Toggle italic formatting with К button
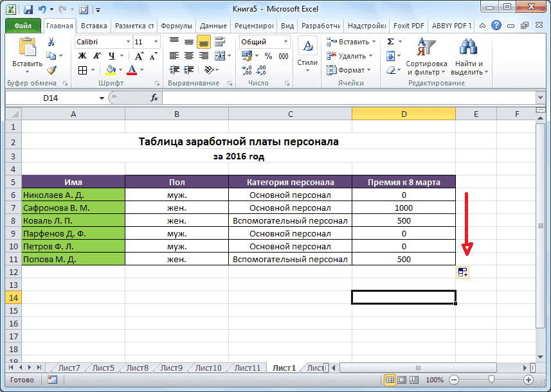The height and width of the screenshot is (392, 551). click(x=96, y=56)
